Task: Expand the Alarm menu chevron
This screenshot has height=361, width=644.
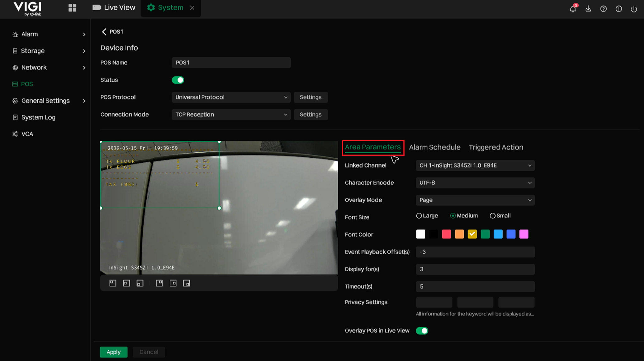Action: pos(84,34)
